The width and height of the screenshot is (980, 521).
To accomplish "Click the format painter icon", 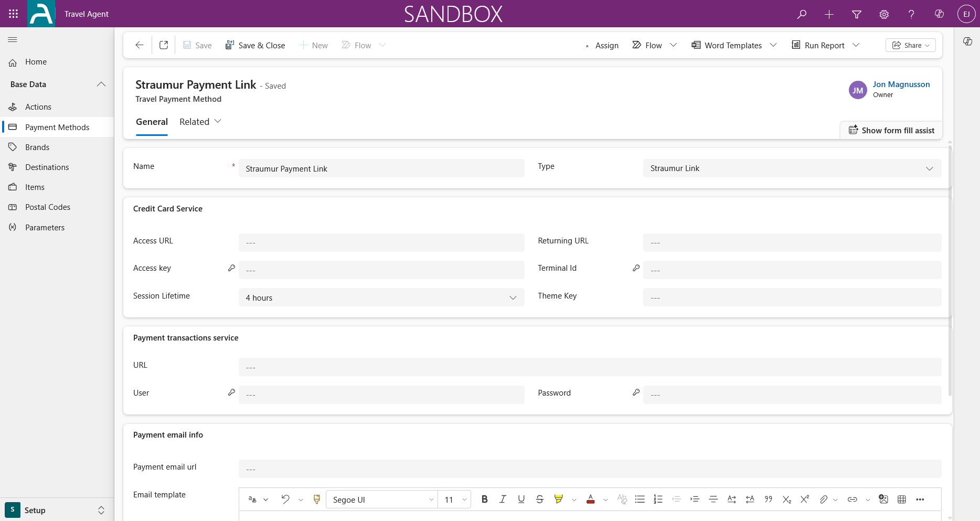I will [x=316, y=499].
